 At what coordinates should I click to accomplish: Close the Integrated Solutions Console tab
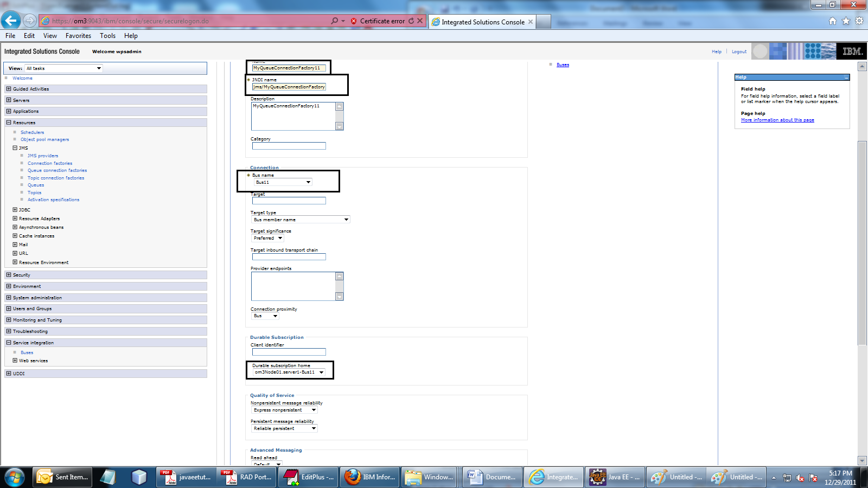pyautogui.click(x=531, y=22)
